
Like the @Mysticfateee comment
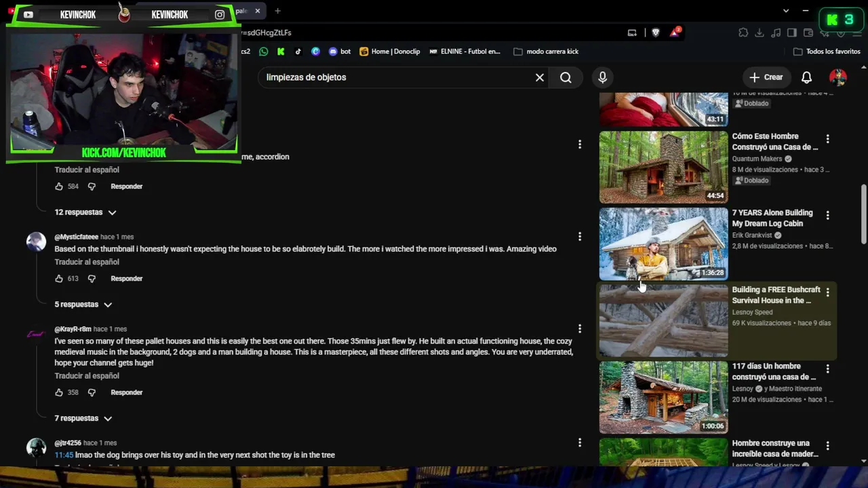tap(59, 279)
